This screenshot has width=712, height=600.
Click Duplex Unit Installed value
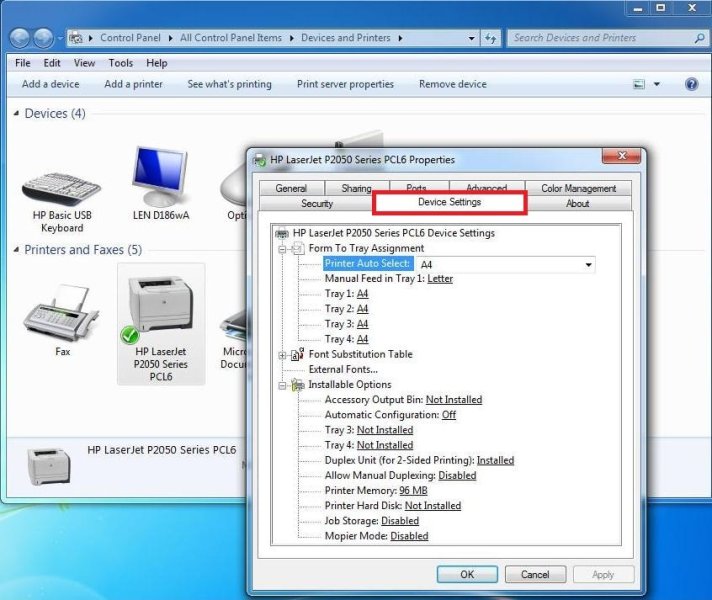click(495, 460)
